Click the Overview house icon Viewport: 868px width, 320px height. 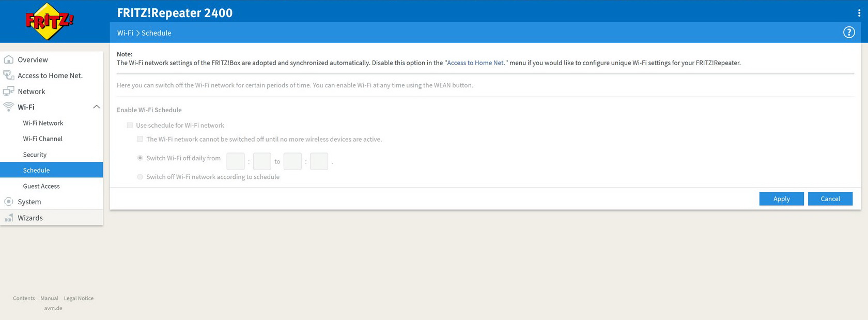click(x=8, y=59)
